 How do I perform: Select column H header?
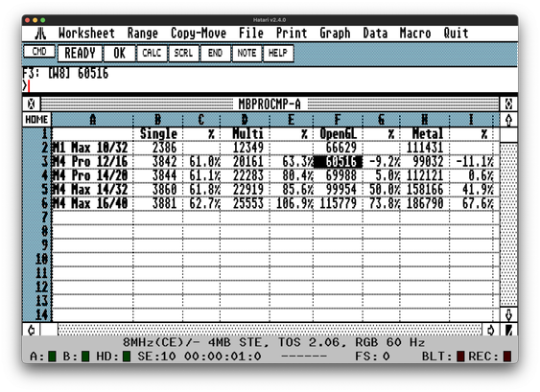(x=425, y=120)
